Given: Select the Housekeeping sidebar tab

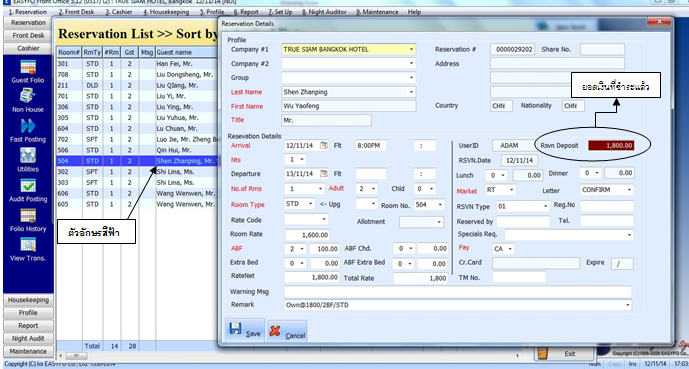Looking at the screenshot, I should (28, 300).
